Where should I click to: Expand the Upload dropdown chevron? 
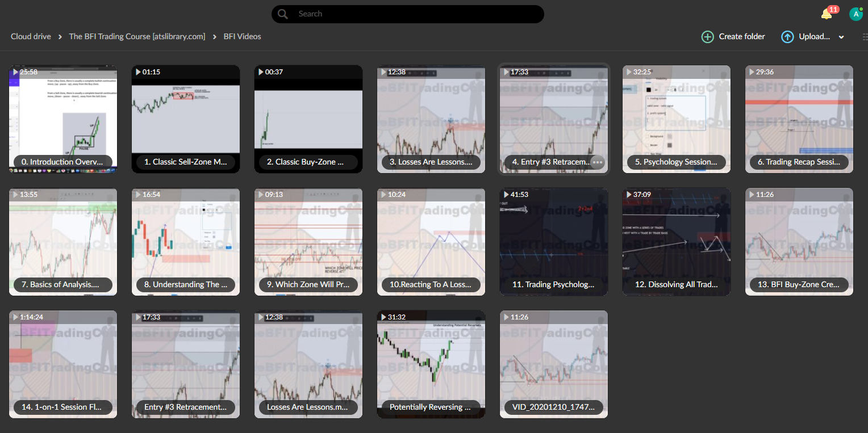841,37
